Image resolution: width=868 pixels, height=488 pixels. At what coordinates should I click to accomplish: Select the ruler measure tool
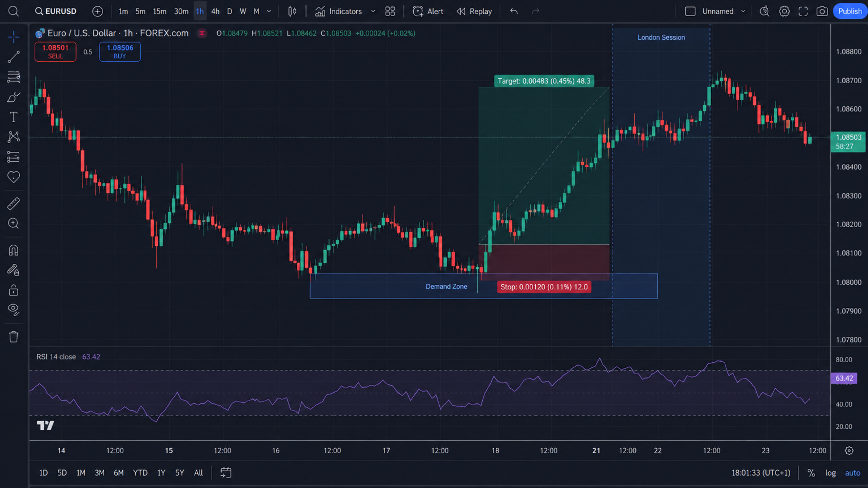click(x=14, y=204)
